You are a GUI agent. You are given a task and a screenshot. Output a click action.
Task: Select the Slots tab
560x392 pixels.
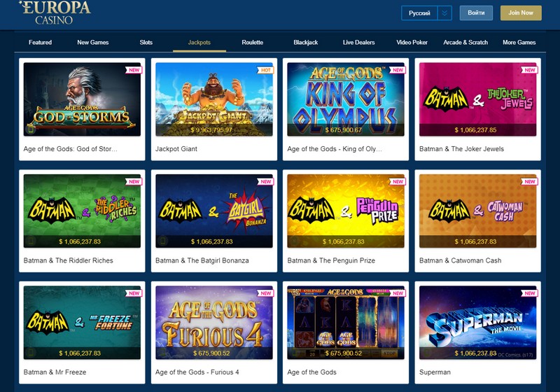coord(146,42)
